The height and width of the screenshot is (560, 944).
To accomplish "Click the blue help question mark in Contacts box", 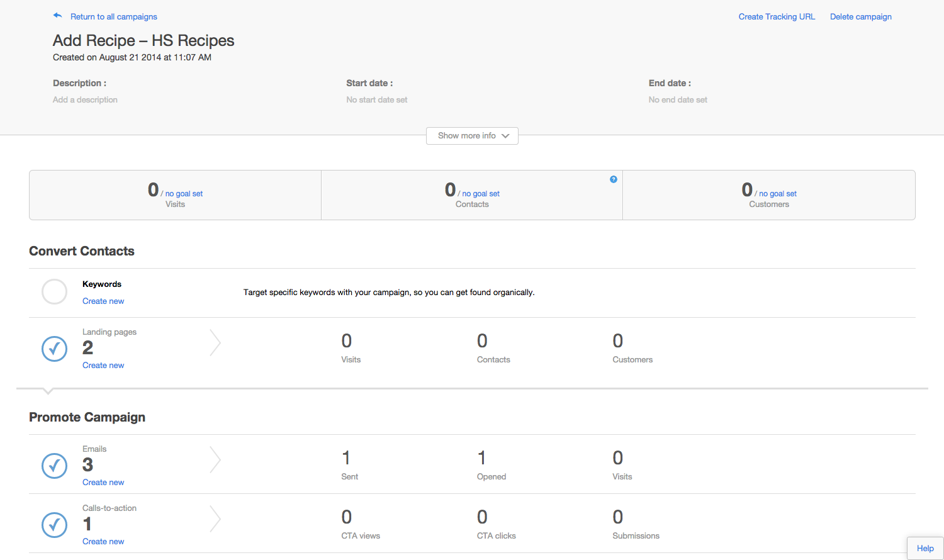I will [x=614, y=179].
